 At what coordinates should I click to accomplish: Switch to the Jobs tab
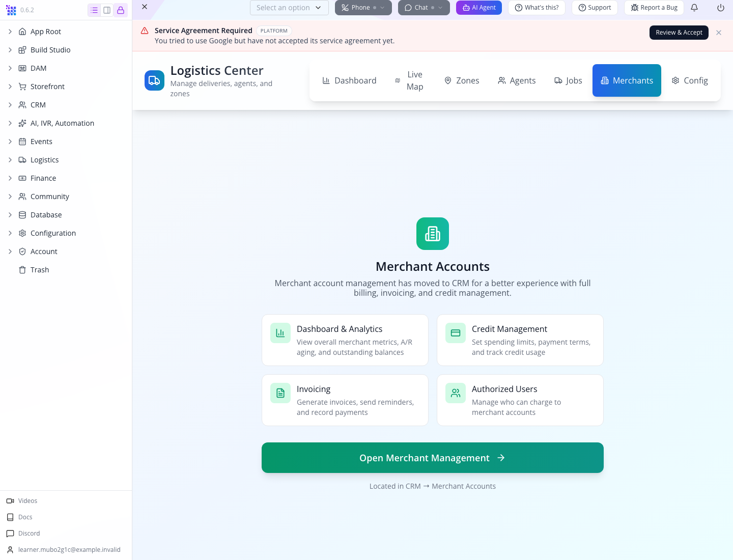coord(568,80)
